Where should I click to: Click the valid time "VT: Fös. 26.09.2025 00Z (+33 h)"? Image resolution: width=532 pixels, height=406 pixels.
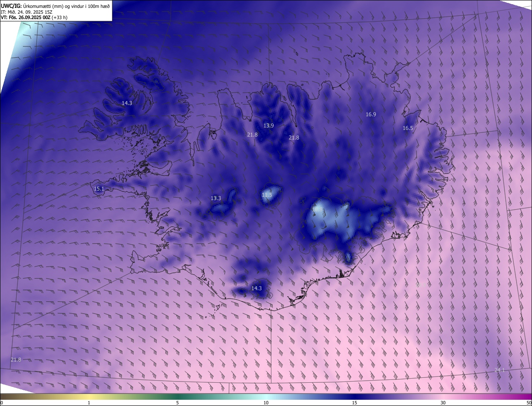pyautogui.click(x=34, y=17)
